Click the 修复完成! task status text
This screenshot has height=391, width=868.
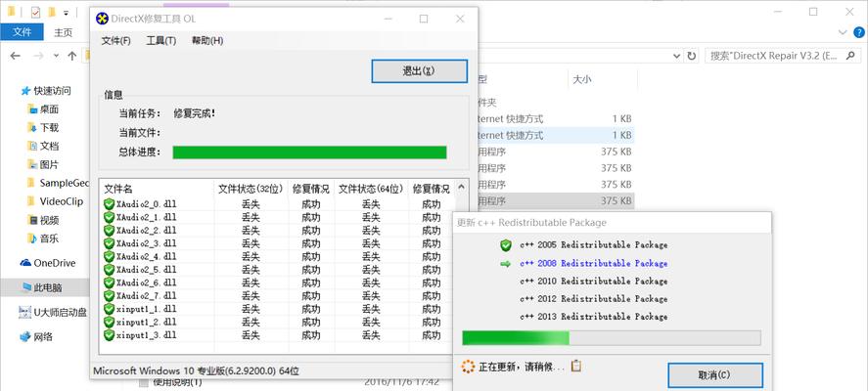(x=195, y=113)
